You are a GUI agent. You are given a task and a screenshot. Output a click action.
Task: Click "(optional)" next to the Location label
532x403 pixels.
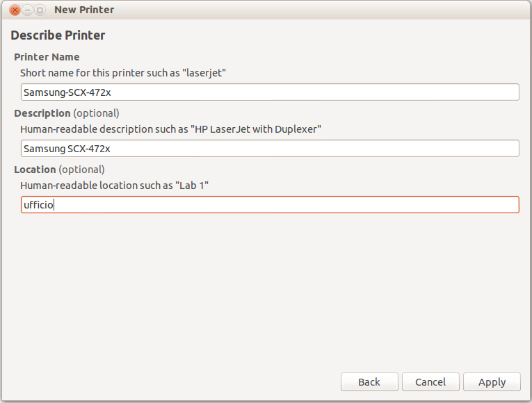click(82, 170)
